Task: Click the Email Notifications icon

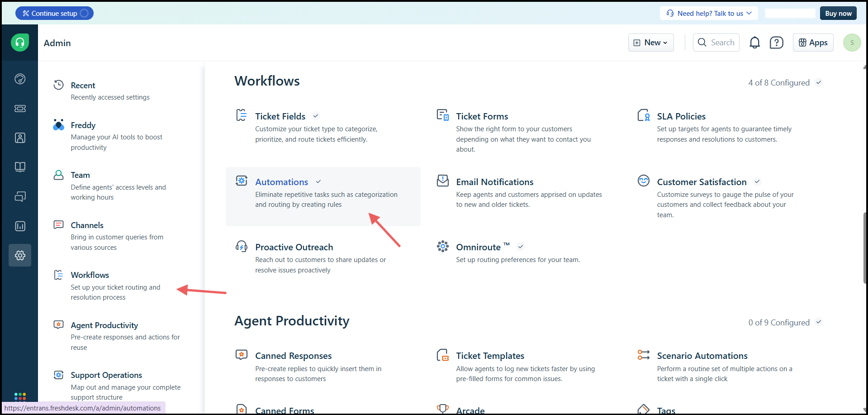Action: (x=442, y=181)
